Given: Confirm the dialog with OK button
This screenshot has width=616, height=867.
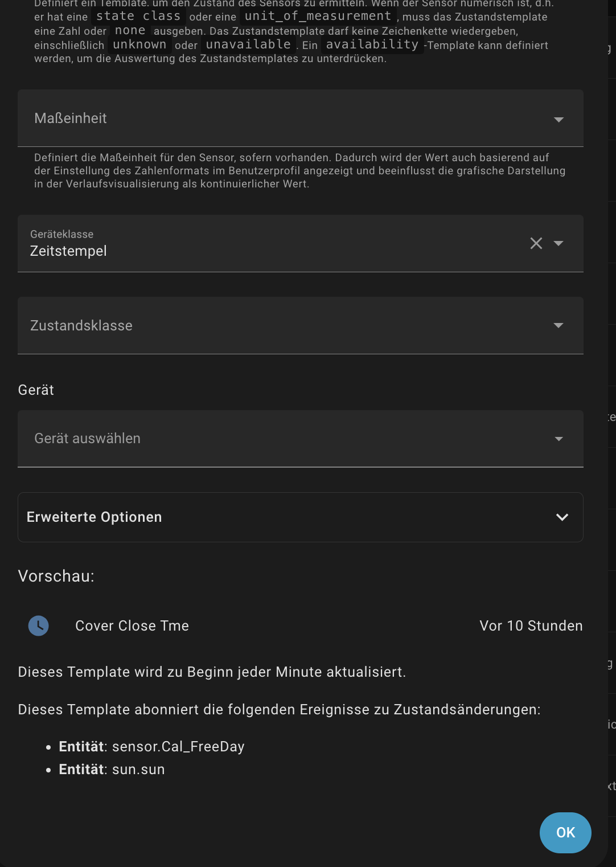Looking at the screenshot, I should (x=565, y=833).
